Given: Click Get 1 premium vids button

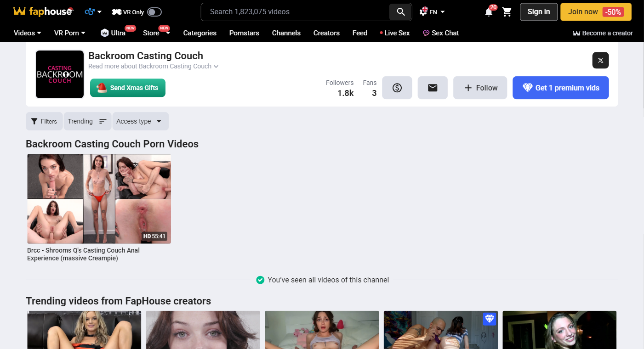Looking at the screenshot, I should (x=561, y=88).
